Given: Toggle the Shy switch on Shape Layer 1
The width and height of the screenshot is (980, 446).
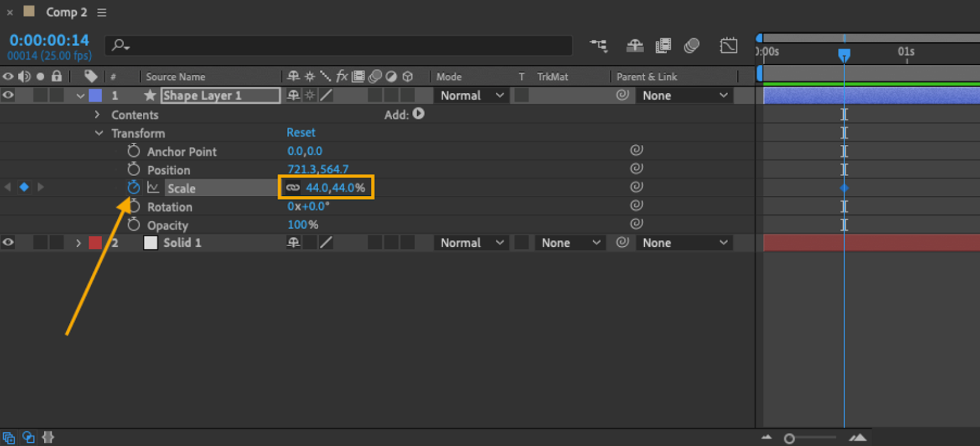Looking at the screenshot, I should (294, 95).
